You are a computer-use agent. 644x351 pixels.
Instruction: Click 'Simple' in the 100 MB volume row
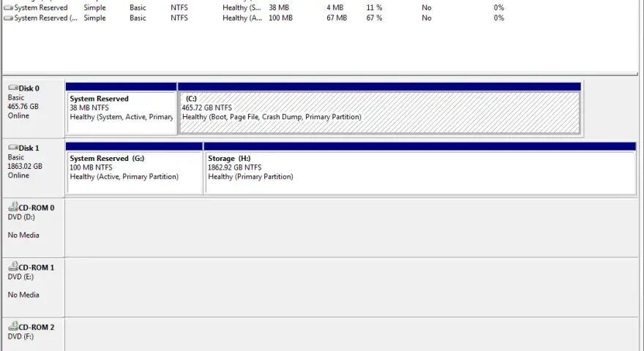tap(94, 18)
